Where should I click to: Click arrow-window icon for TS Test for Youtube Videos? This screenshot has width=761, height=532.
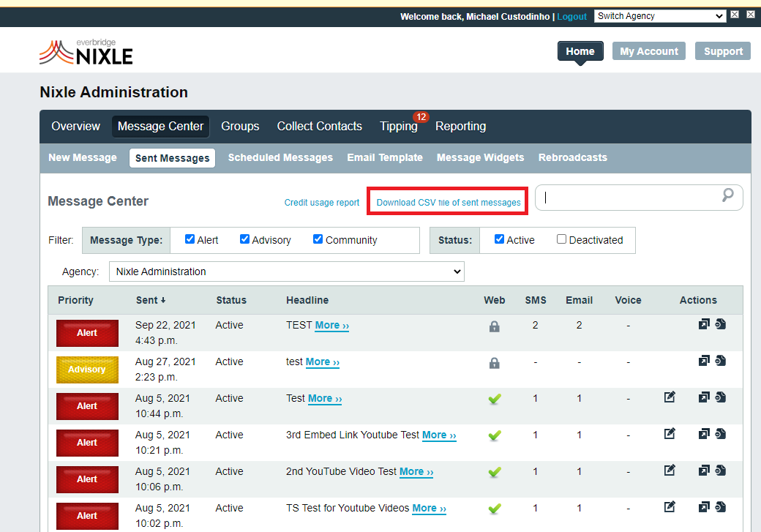click(x=704, y=507)
